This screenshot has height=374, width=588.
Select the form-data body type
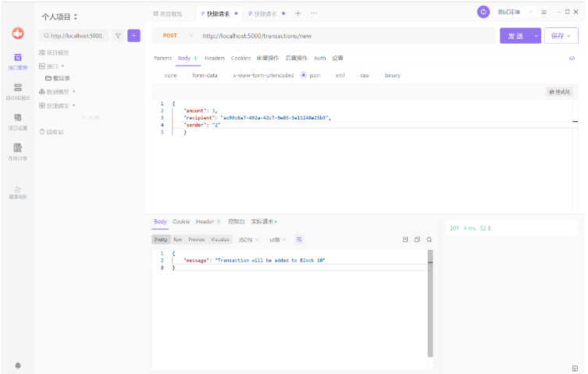tap(201, 76)
